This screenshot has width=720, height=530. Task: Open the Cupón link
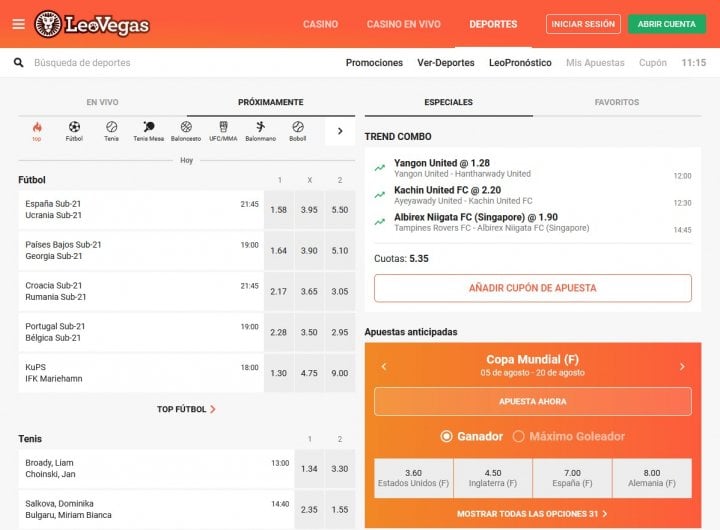click(652, 62)
